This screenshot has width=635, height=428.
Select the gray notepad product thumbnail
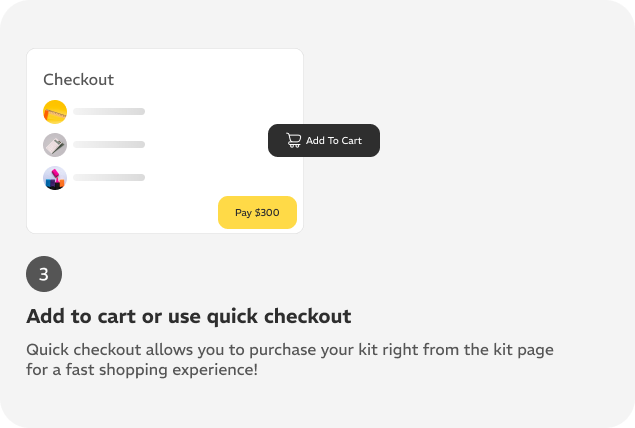coord(55,145)
